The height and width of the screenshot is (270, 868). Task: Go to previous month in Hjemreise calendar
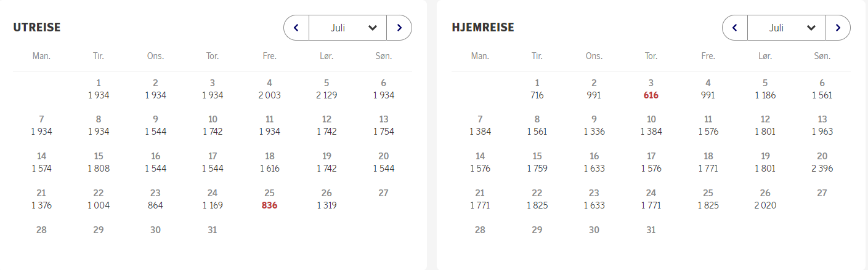pos(735,28)
